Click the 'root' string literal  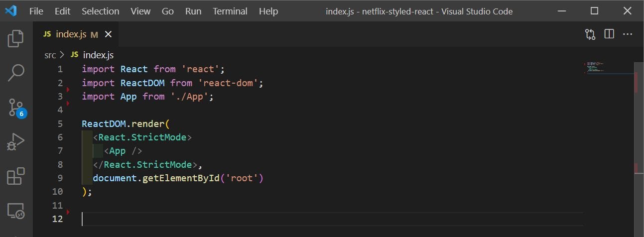pyautogui.click(x=242, y=178)
